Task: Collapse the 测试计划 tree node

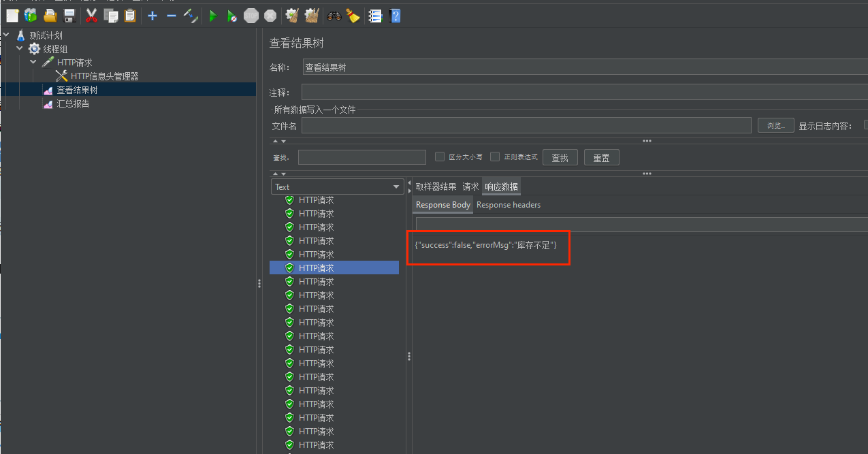Action: 6,35
